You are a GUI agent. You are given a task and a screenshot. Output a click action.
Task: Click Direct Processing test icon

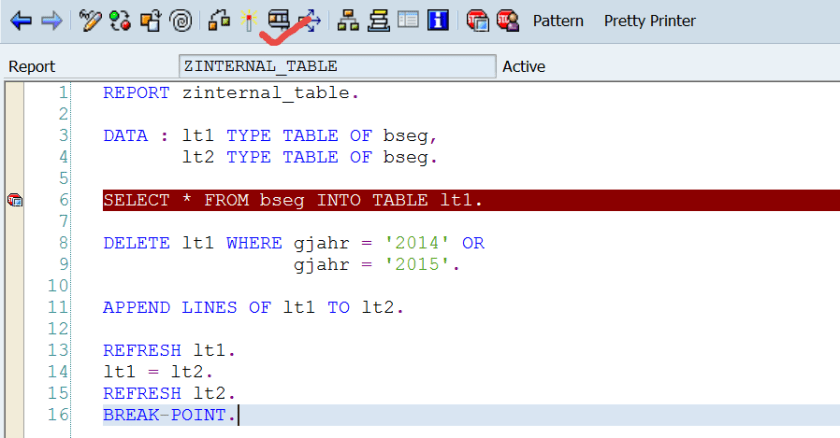pyautogui.click(x=279, y=21)
